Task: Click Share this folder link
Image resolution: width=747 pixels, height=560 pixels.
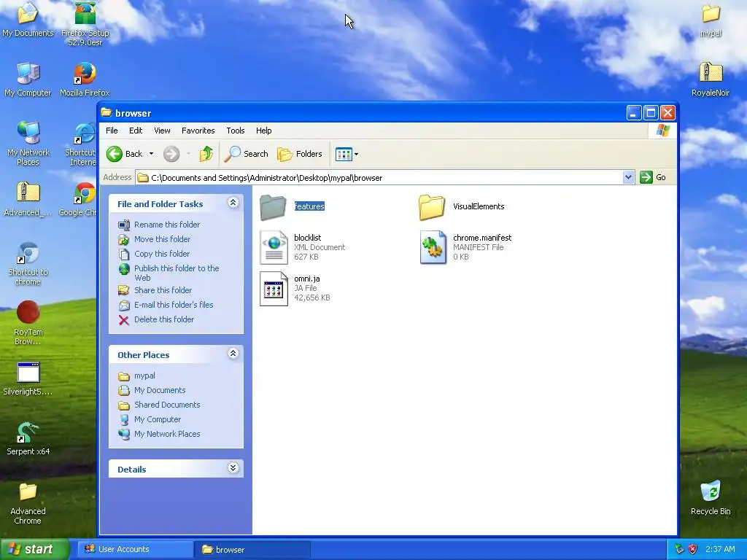Action: click(163, 290)
